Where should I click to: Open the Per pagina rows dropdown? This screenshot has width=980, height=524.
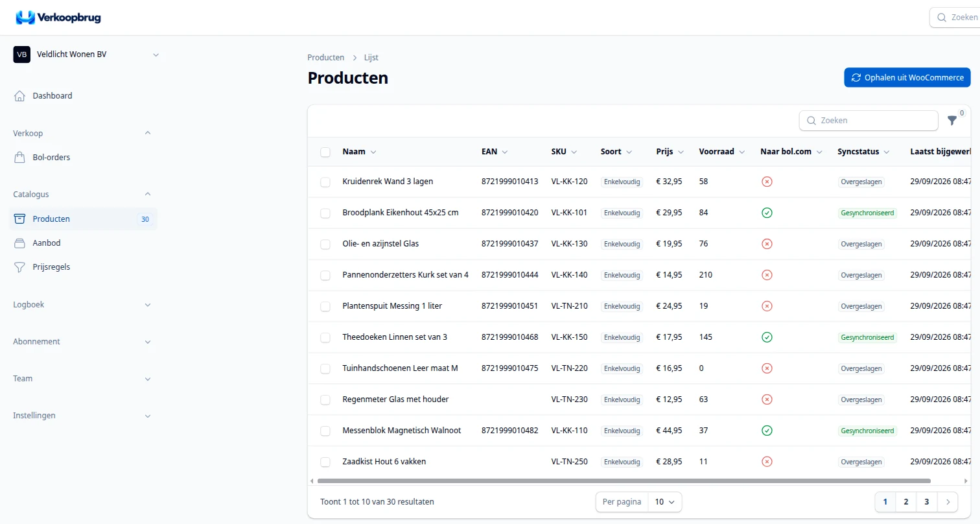coord(665,502)
